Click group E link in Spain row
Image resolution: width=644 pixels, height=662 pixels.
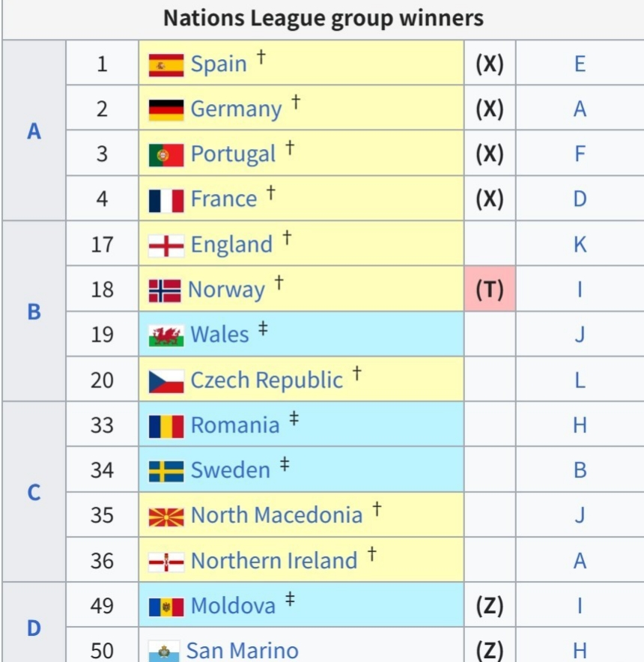coord(580,64)
